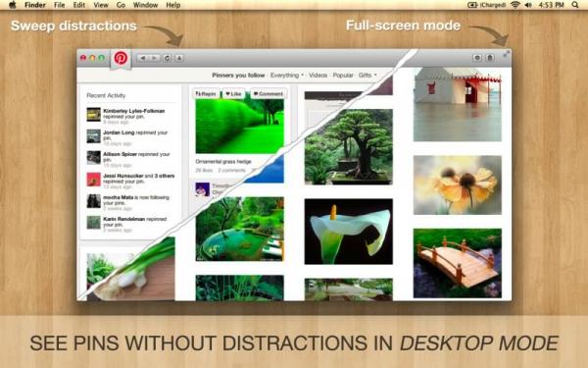The height and width of the screenshot is (368, 588).
Task: Expand the Everything dropdown
Action: click(287, 76)
